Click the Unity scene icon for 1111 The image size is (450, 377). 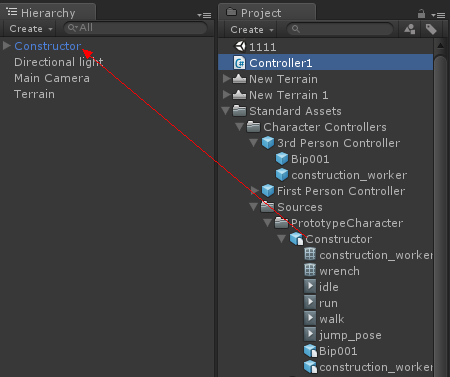[x=240, y=46]
